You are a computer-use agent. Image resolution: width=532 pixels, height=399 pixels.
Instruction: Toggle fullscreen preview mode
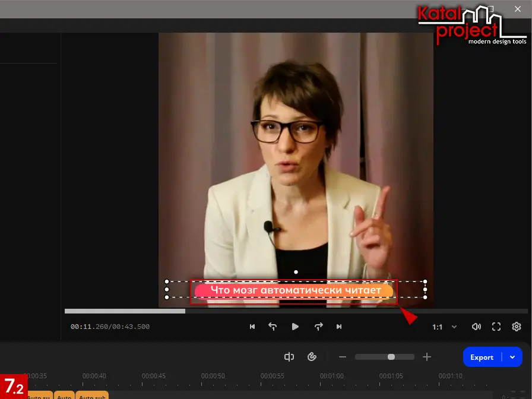pos(496,327)
